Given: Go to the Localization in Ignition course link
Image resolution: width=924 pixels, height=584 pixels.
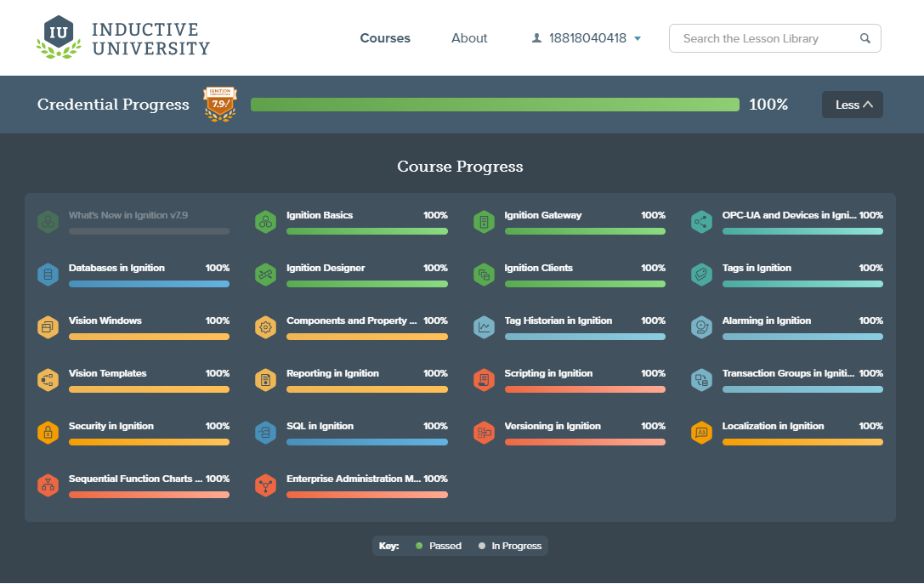Looking at the screenshot, I should 774,426.
